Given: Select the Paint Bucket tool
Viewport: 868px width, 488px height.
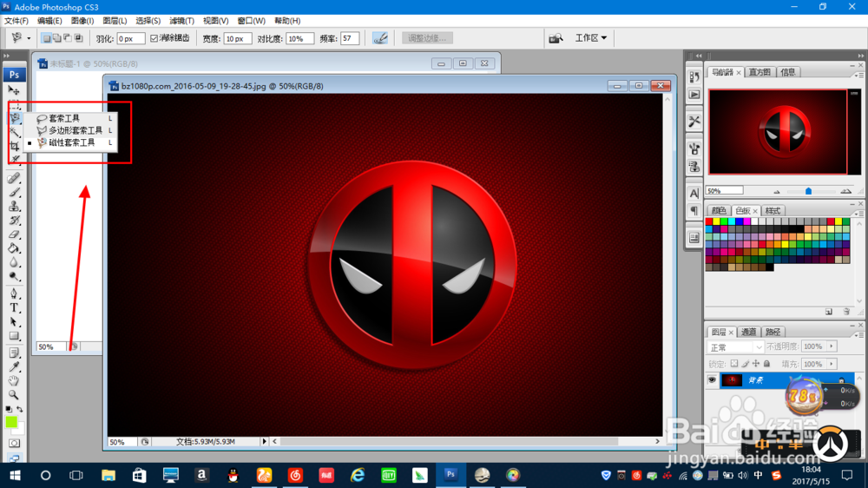Looking at the screenshot, I should point(15,248).
